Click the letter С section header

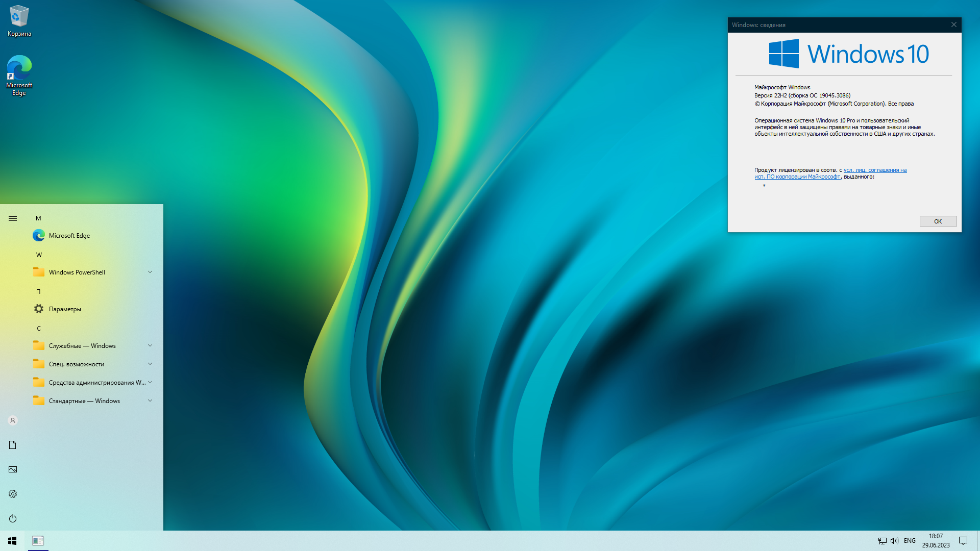click(x=39, y=329)
